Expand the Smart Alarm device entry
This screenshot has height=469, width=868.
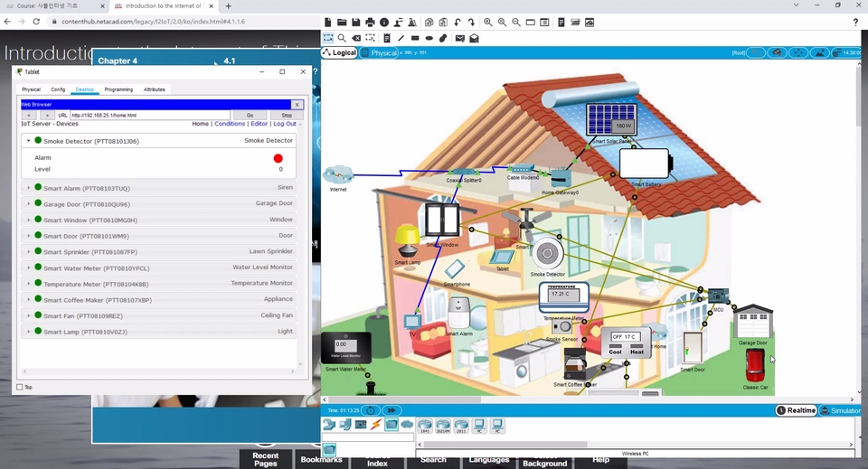click(x=29, y=188)
